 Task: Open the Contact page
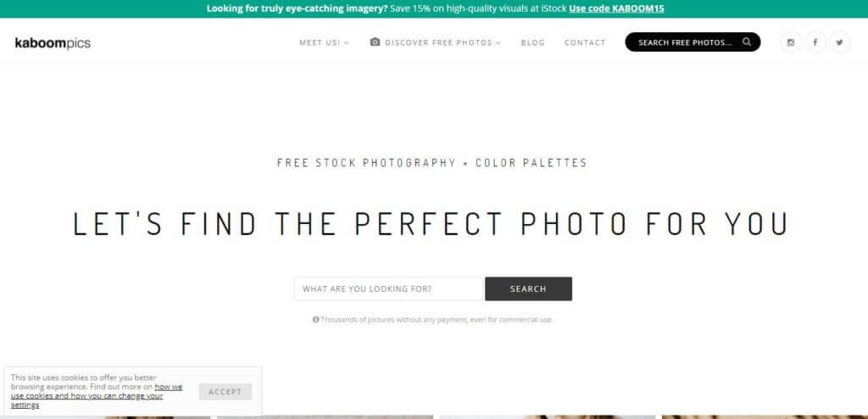coord(585,42)
